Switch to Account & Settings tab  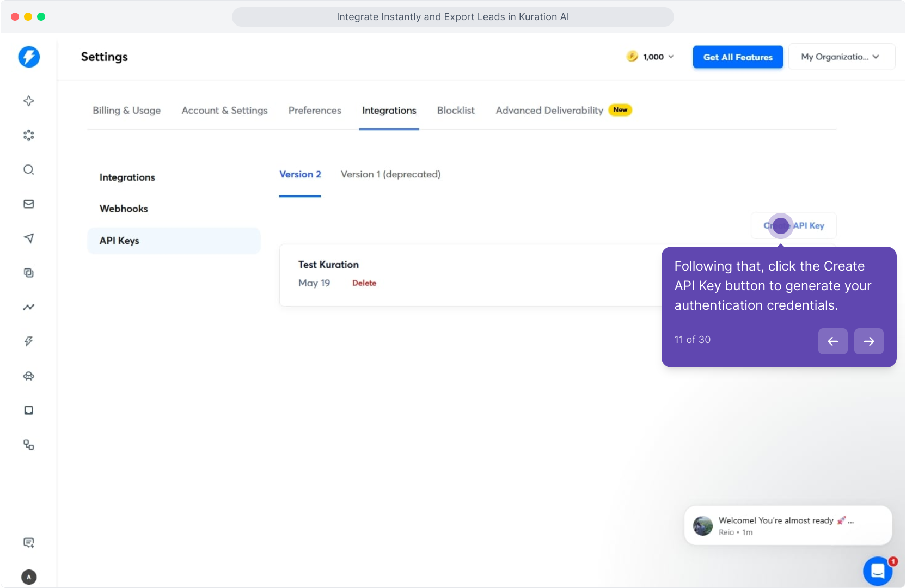[224, 111]
